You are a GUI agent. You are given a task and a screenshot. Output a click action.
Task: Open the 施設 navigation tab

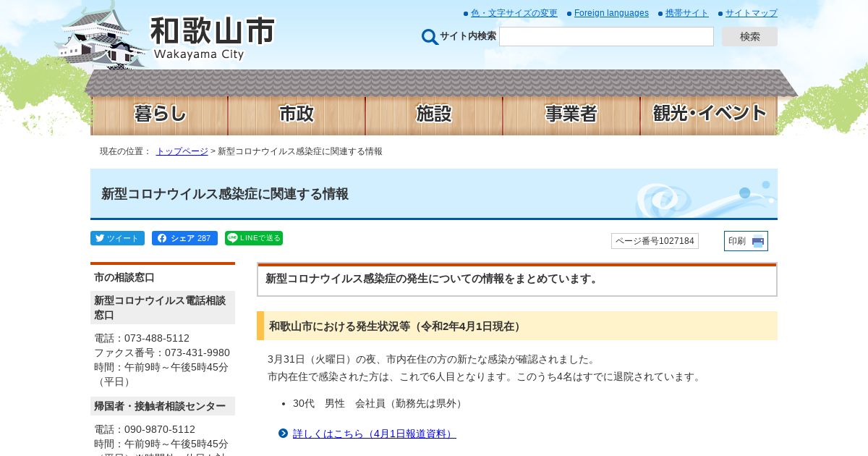(x=434, y=114)
